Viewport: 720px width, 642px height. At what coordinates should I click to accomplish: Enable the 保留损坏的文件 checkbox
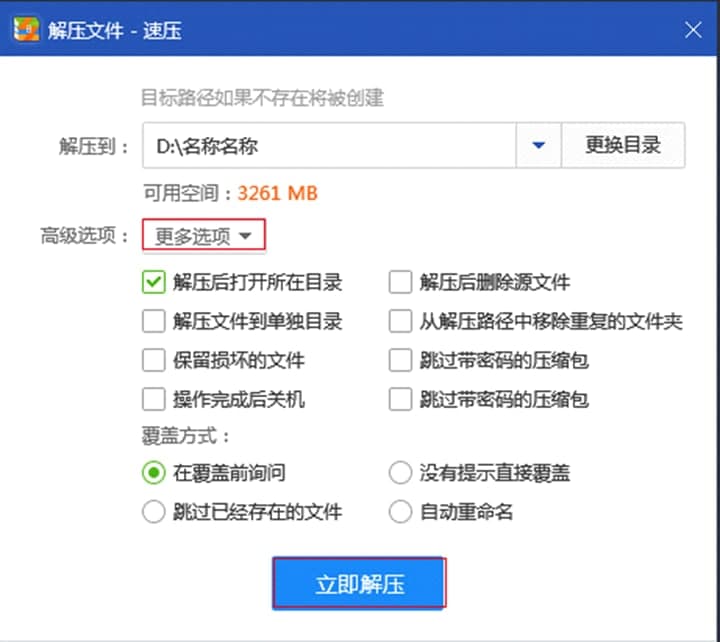coord(153,360)
